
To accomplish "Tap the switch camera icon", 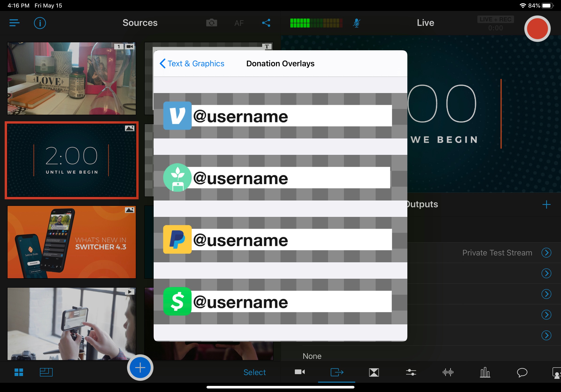I will [212, 23].
